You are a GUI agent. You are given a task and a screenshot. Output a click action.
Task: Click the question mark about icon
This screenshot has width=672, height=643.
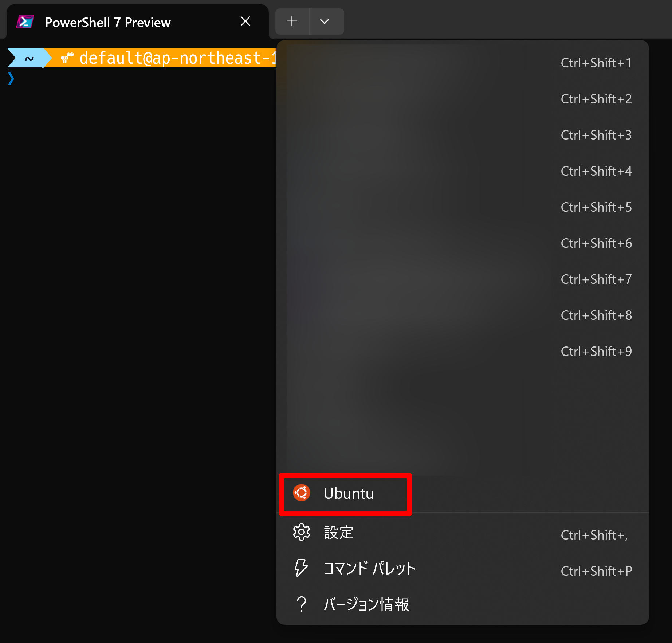pos(302,604)
